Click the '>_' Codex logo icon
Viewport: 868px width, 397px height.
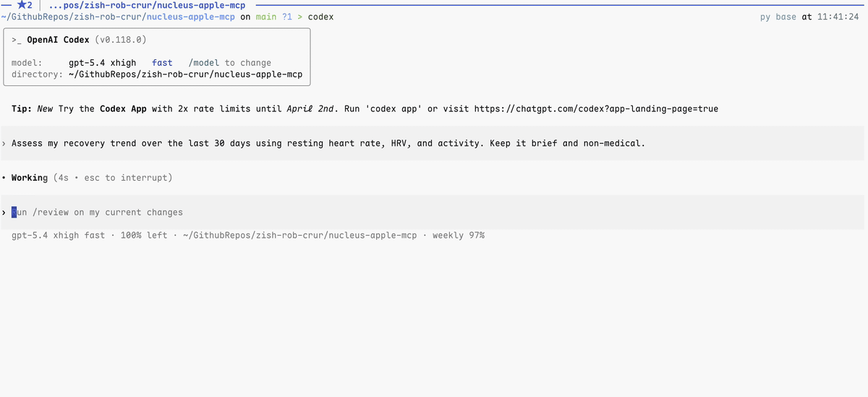coord(17,40)
